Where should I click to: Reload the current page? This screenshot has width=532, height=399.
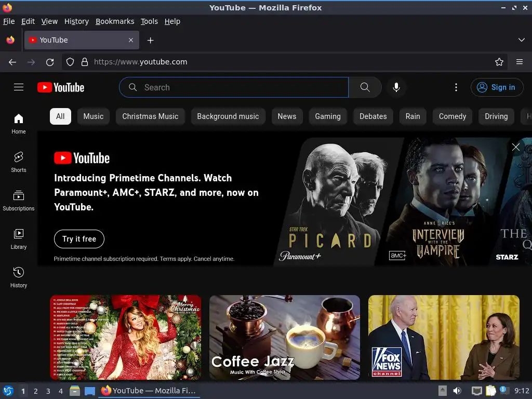(x=50, y=62)
